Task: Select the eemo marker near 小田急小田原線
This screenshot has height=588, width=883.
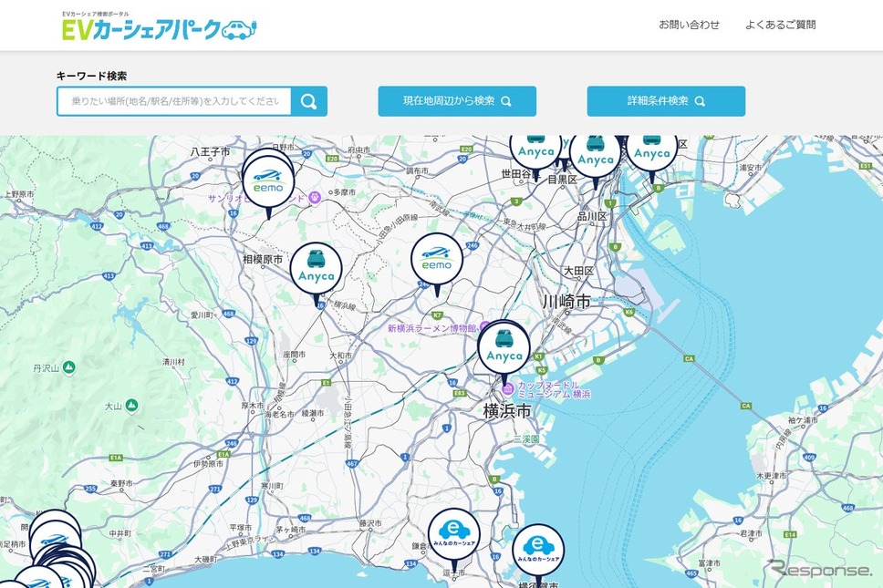Action: tap(437, 261)
